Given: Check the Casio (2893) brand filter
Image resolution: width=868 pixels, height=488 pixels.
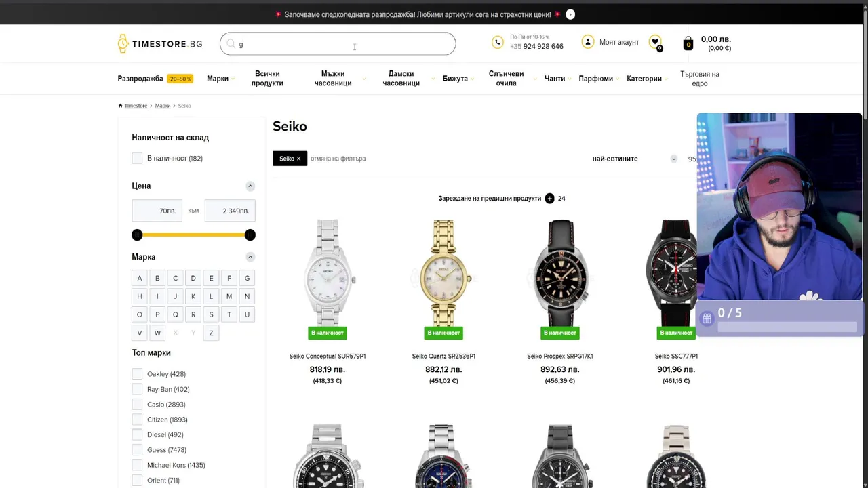Looking at the screenshot, I should point(138,405).
